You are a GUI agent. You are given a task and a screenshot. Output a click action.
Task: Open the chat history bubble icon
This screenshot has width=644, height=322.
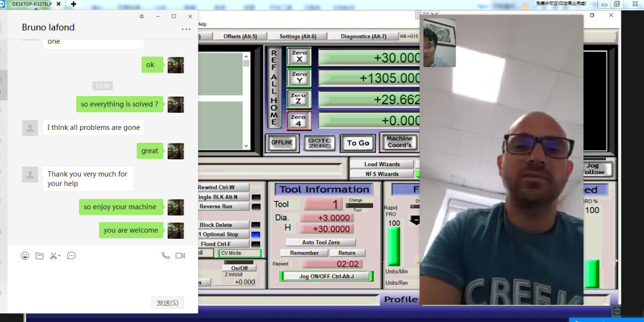click(71, 256)
